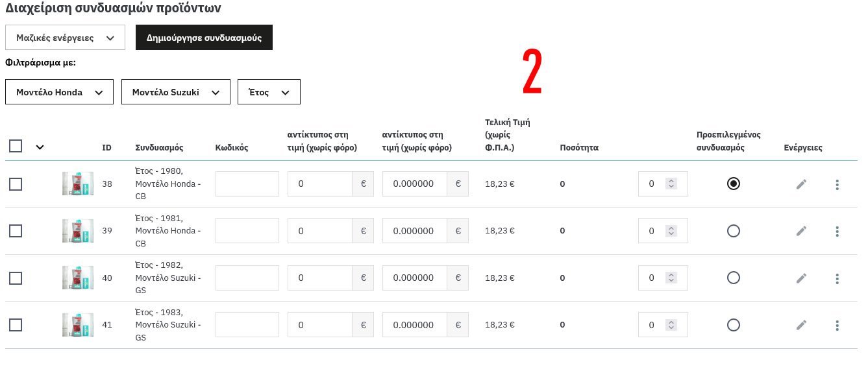Screen dimensions: 868x371
Task: Set ID 39 as the default combination
Action: click(733, 231)
